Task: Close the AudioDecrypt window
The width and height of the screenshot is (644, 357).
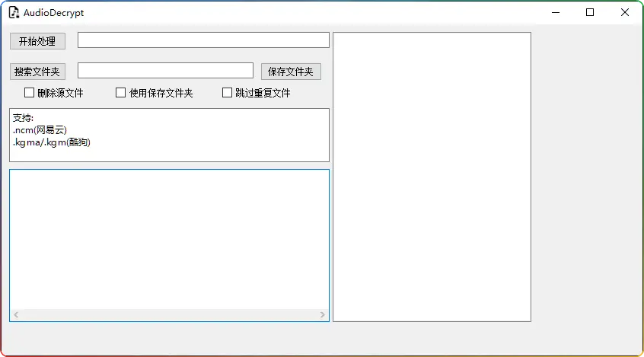Action: (x=625, y=13)
